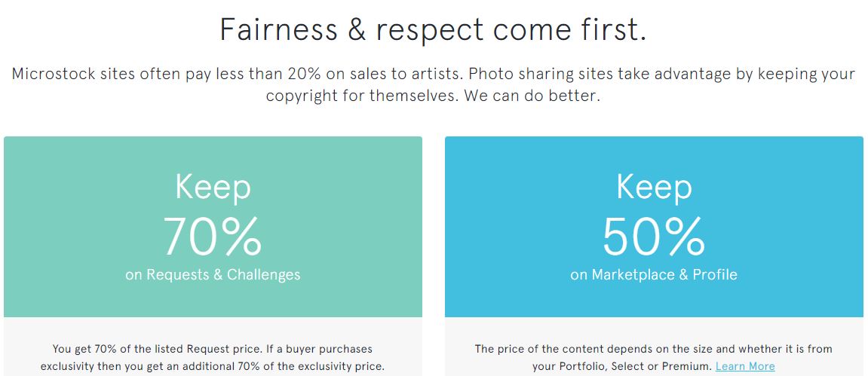This screenshot has width=868, height=376.
Task: Click gray description box under green card
Action: (x=213, y=347)
